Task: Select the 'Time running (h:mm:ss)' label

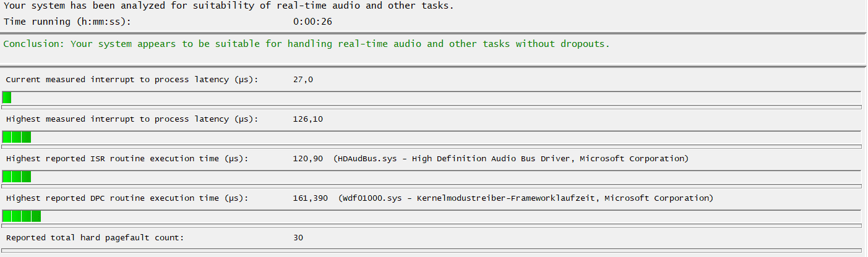Action: (x=67, y=22)
